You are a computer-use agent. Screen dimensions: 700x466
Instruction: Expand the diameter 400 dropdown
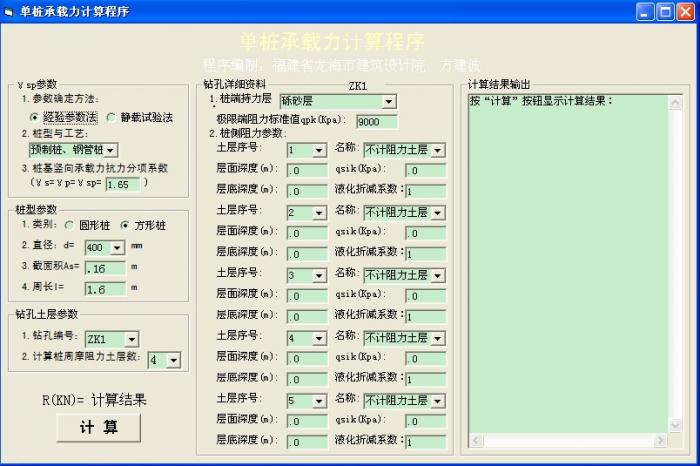pyautogui.click(x=118, y=247)
